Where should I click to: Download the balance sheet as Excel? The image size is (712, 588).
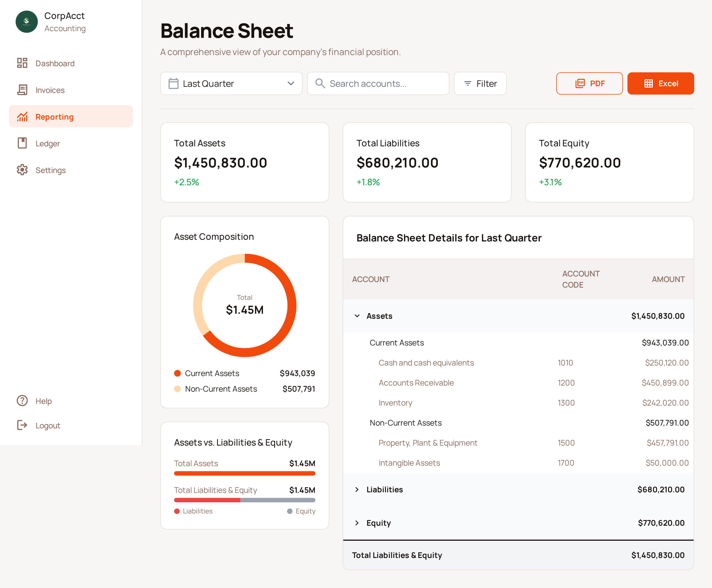click(x=660, y=83)
